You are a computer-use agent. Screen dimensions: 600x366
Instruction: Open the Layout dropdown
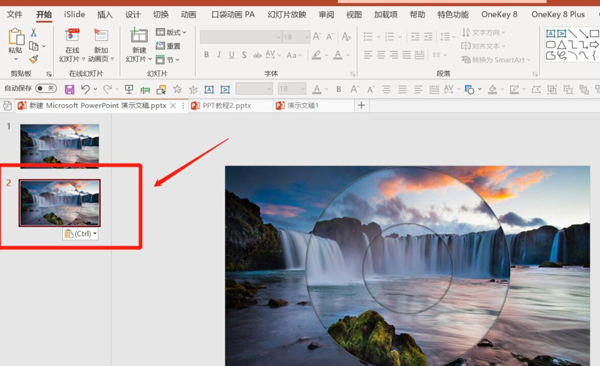(171, 32)
